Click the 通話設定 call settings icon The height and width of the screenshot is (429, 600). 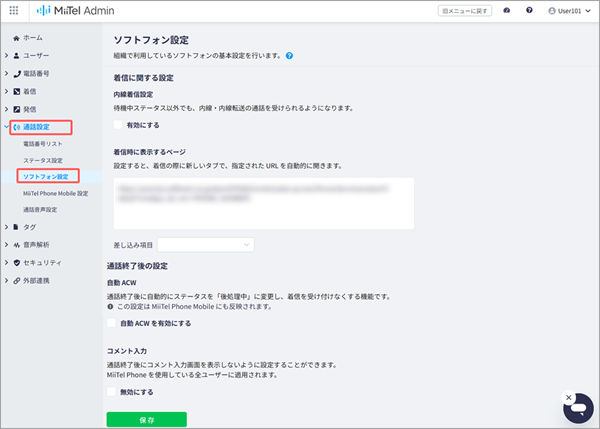(x=16, y=127)
